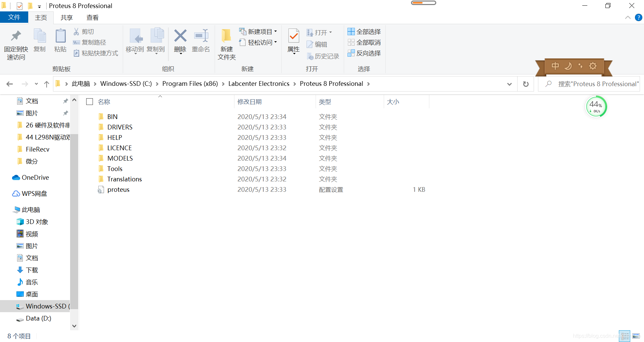
Task: Select the MODELS folder
Action: pos(120,158)
